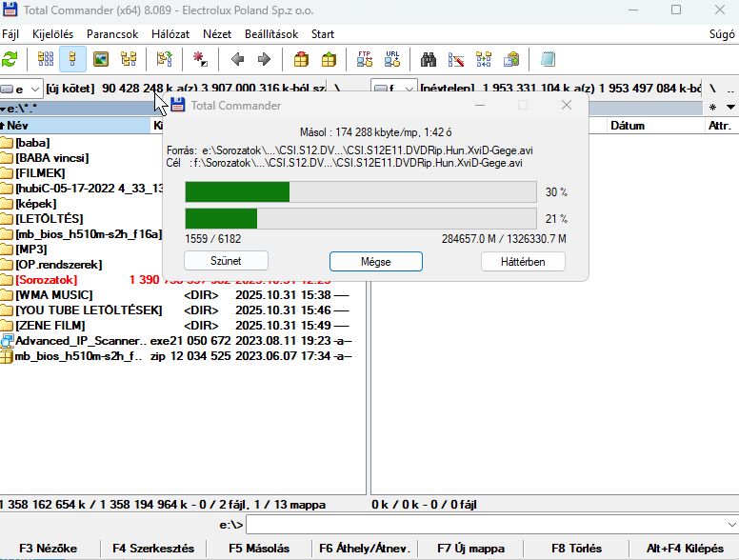Open the Start menu item
The width and height of the screenshot is (739, 560).
pos(323,34)
